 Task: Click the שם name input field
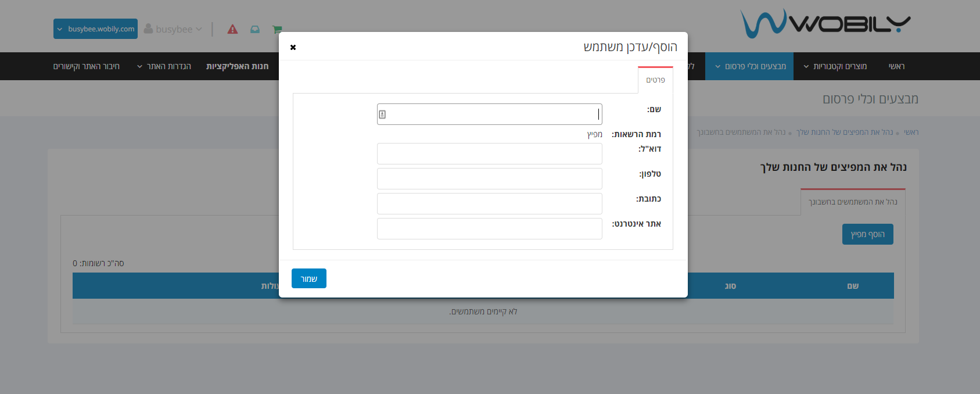(489, 114)
